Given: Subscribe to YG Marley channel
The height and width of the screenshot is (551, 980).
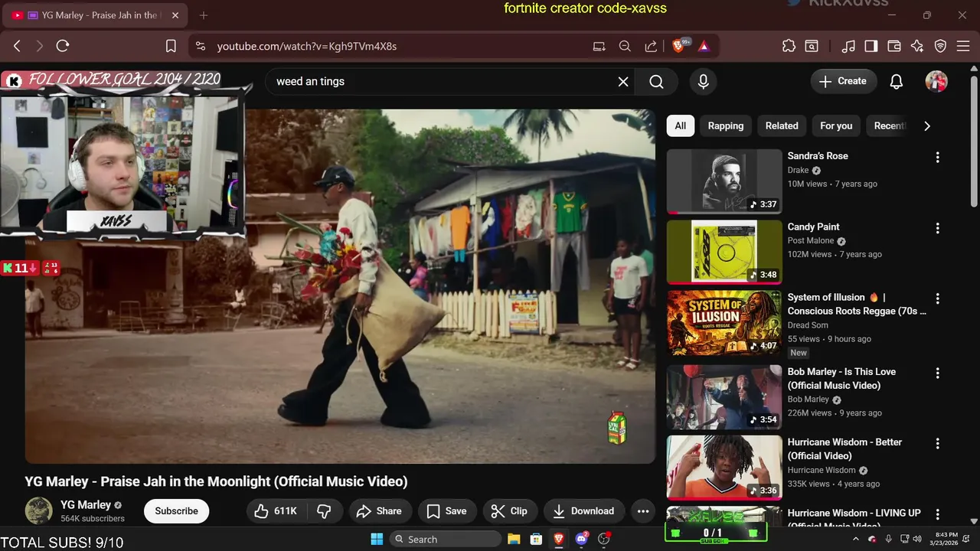Looking at the screenshot, I should (x=176, y=511).
